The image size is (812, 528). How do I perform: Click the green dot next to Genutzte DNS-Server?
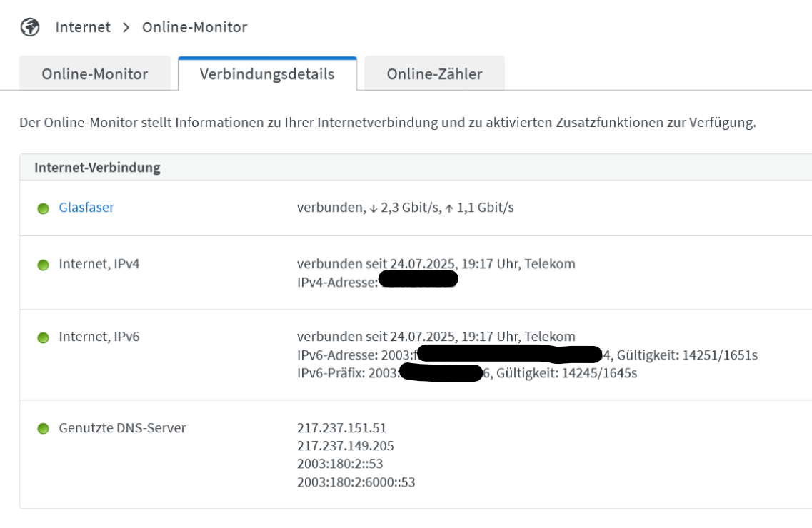point(43,429)
